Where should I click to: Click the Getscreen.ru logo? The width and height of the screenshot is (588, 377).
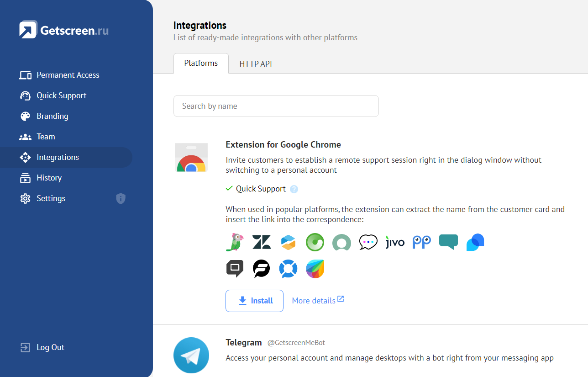pyautogui.click(x=64, y=30)
